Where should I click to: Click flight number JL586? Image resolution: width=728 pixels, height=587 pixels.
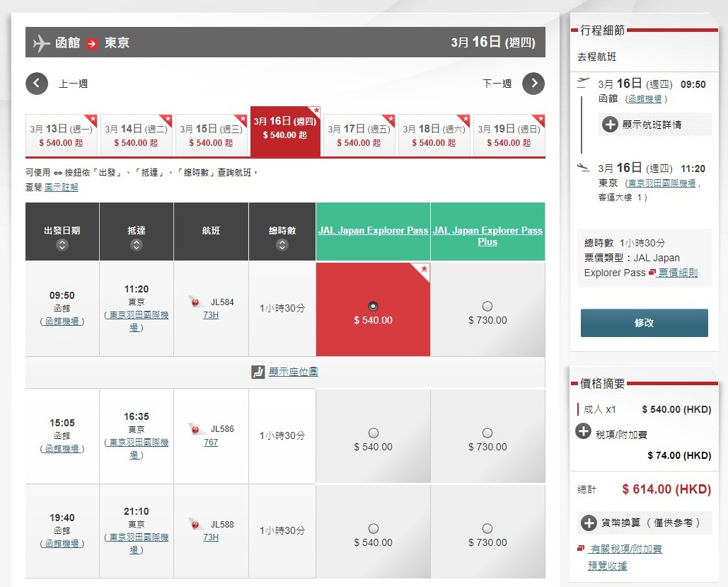[222, 429]
